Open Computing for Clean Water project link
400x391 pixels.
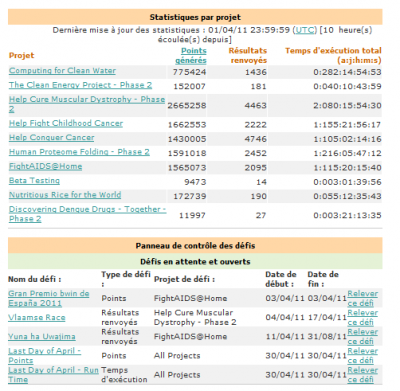tap(62, 71)
